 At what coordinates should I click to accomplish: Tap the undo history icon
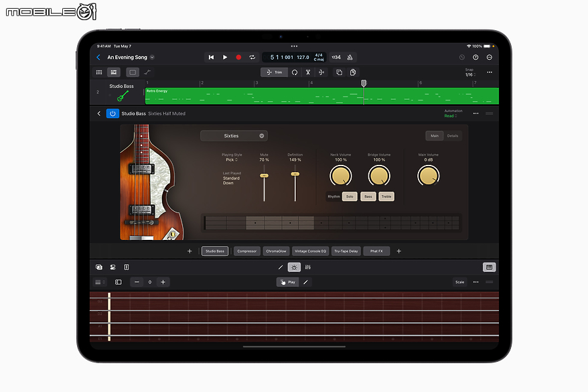(462, 58)
